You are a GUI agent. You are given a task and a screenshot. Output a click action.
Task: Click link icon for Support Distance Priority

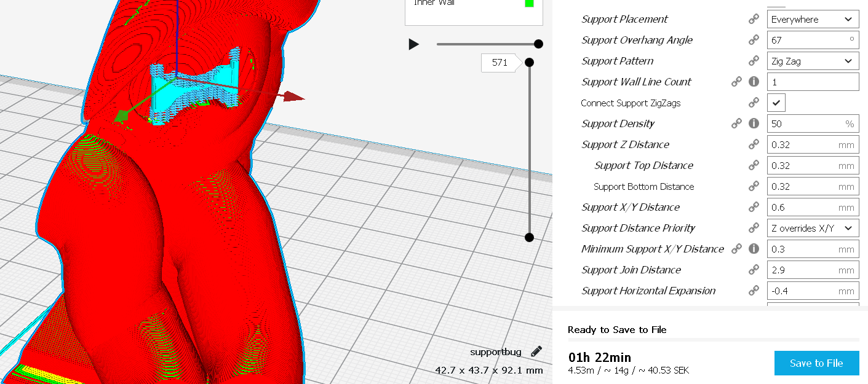(x=754, y=228)
